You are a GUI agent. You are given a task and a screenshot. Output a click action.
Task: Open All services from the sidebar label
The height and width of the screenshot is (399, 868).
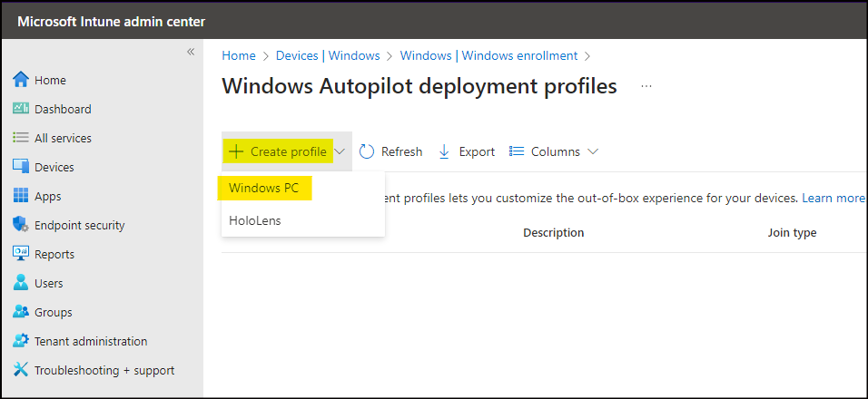tap(63, 138)
